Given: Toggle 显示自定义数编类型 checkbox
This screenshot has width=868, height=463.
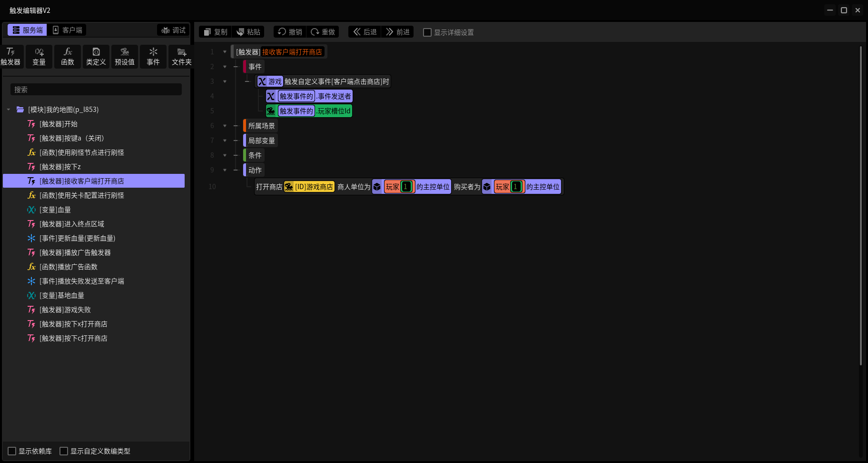Looking at the screenshot, I should click(x=64, y=451).
